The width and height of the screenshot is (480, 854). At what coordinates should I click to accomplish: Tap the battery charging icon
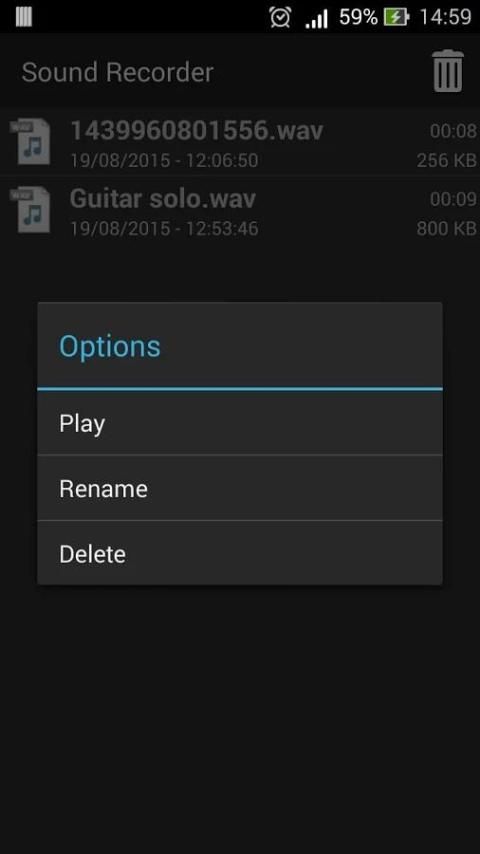click(x=396, y=17)
